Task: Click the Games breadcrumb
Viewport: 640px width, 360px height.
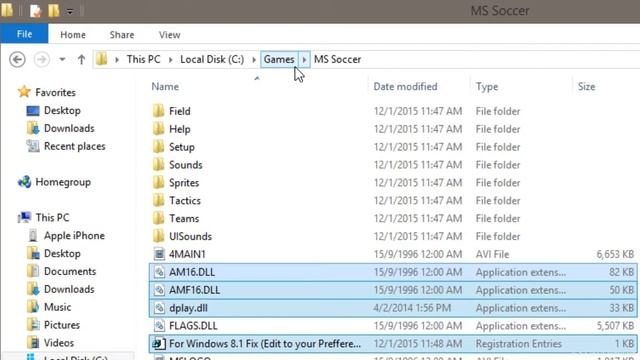Action: click(x=279, y=59)
